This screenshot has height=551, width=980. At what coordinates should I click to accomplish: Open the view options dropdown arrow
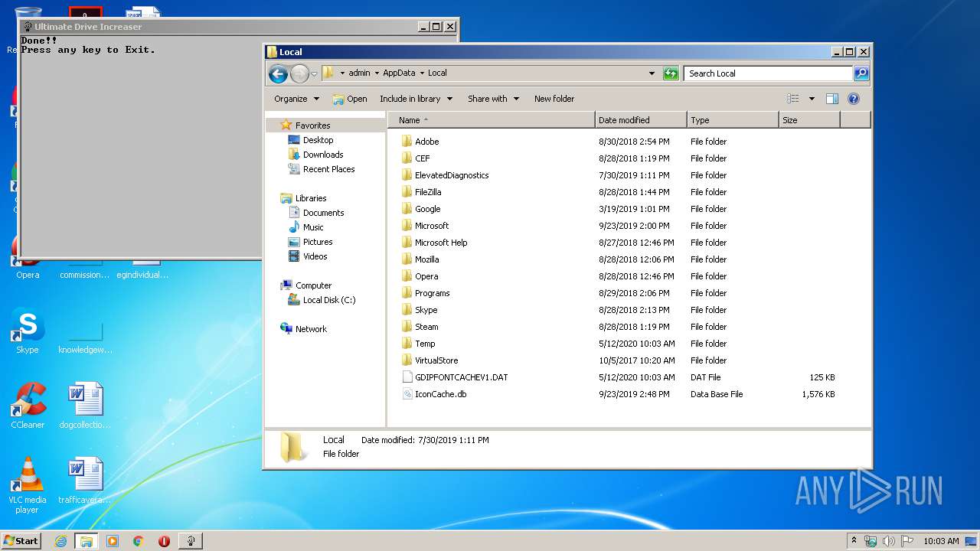(812, 99)
